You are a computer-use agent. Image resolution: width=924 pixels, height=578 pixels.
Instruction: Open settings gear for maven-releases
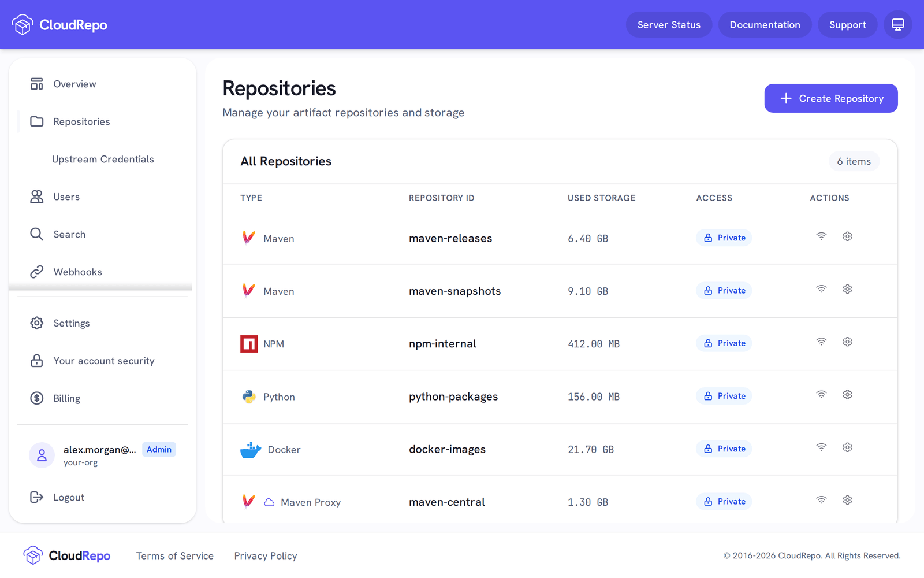pos(847,236)
